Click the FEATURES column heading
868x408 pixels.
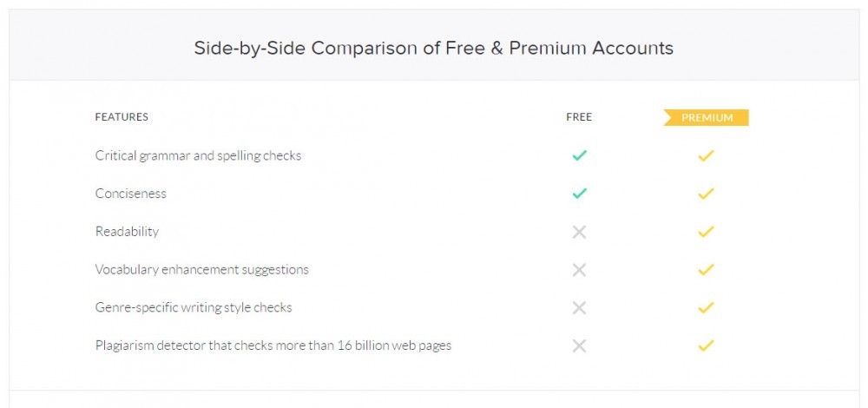pos(122,117)
